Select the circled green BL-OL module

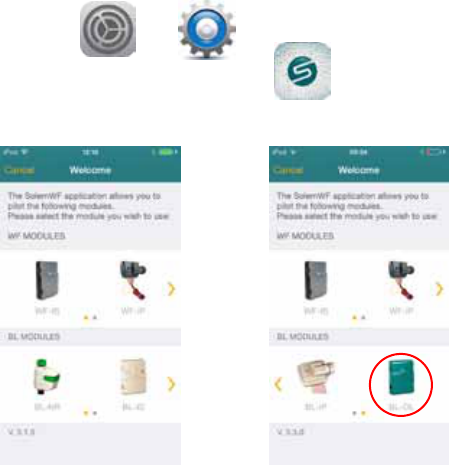click(x=401, y=384)
